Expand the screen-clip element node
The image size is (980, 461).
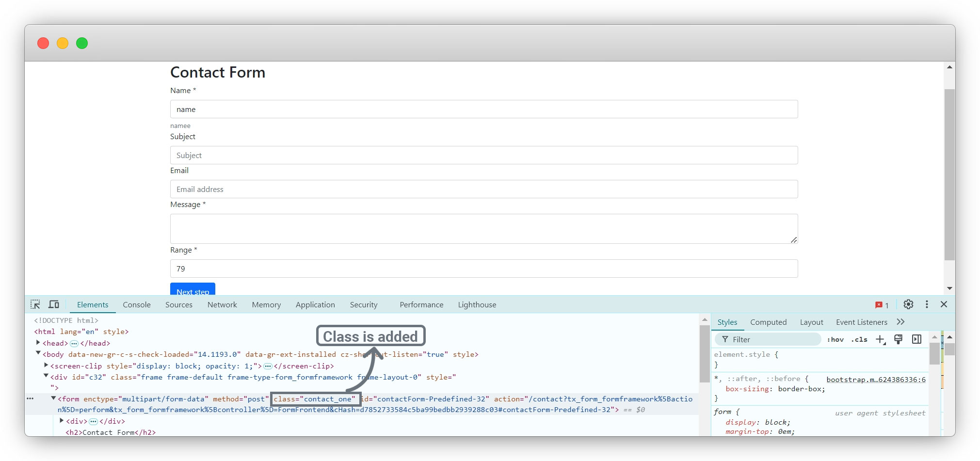(46, 366)
